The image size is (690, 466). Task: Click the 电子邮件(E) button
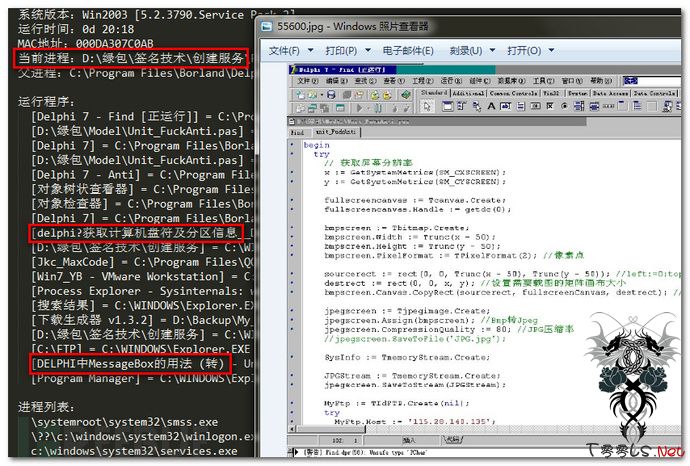coord(408,50)
